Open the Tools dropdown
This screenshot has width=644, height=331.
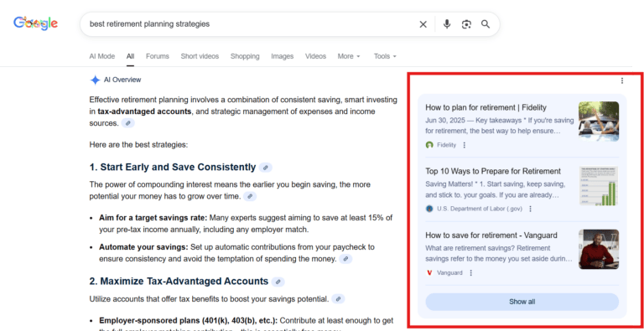pos(385,56)
